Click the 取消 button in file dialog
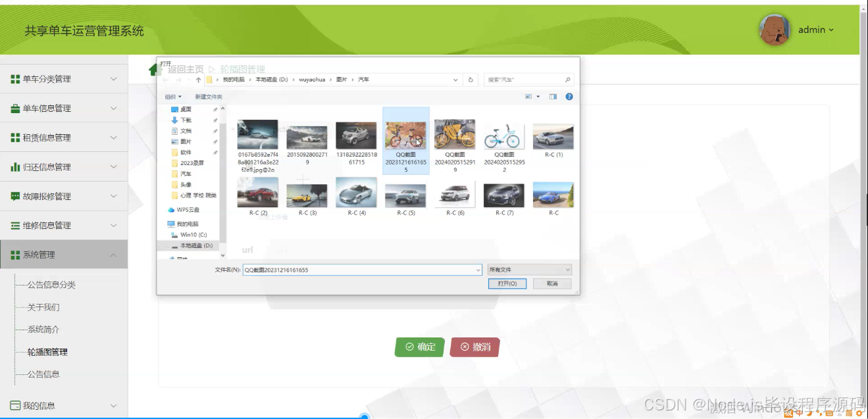Screen dimensions: 868x419 (x=551, y=283)
